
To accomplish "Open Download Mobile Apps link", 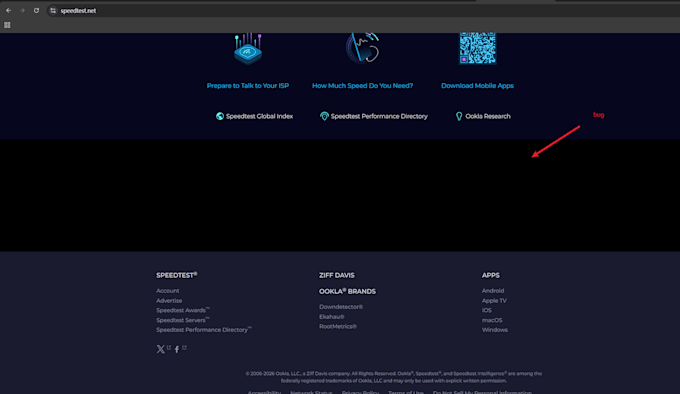I will (477, 86).
